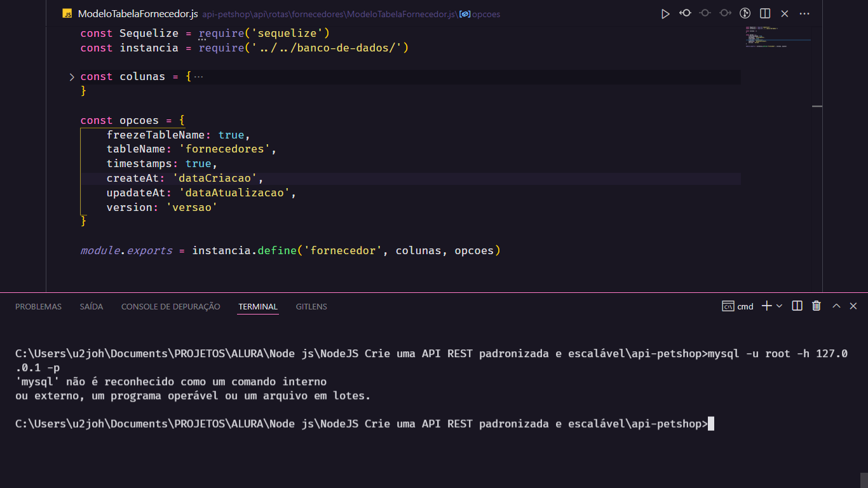Click the 'define' method call
The width and height of the screenshot is (868, 488).
pyautogui.click(x=277, y=250)
